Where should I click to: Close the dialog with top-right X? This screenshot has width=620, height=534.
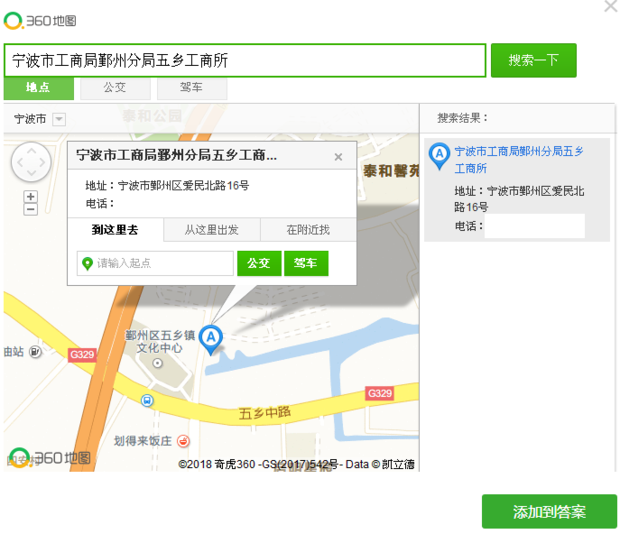coord(611,6)
